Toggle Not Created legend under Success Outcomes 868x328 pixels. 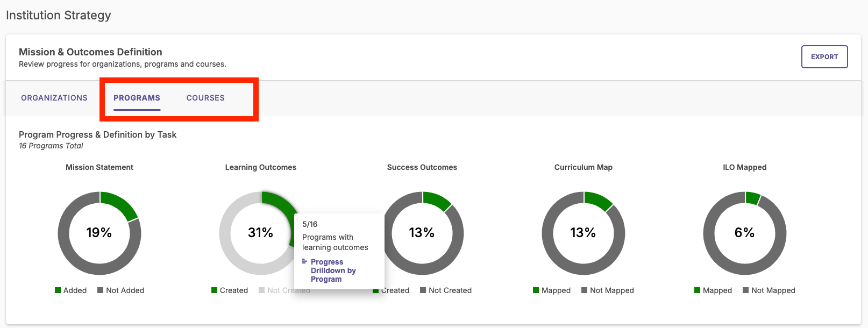(x=445, y=290)
